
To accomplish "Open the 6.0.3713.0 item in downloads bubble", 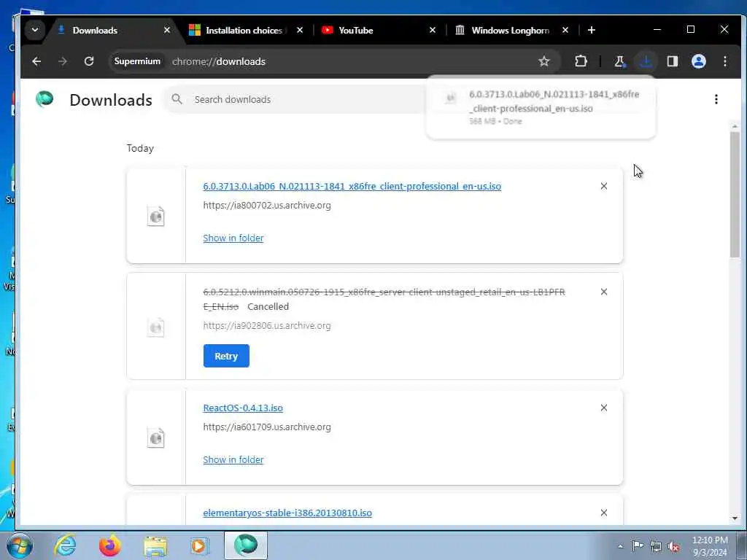I will pos(541,107).
